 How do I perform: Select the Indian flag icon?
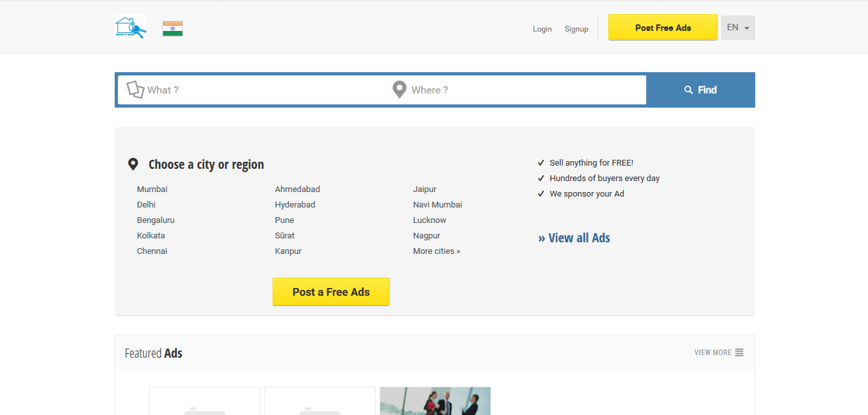pos(172,28)
